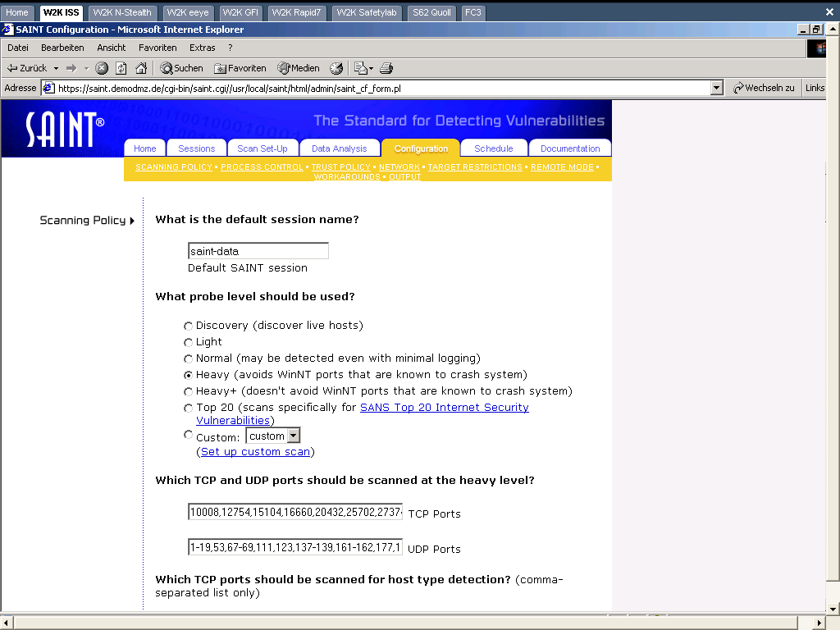This screenshot has width=840, height=630.
Task: Click the UDP Ports input field
Action: click(x=295, y=547)
